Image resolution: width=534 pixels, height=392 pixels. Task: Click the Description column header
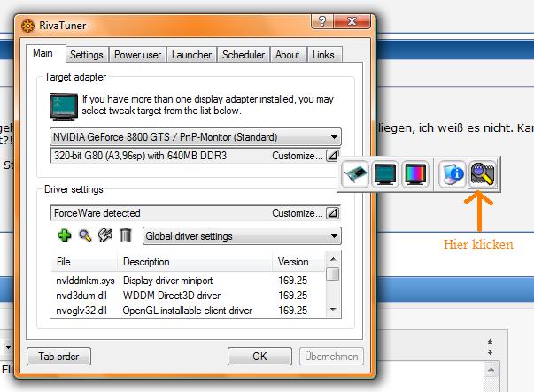pos(195,262)
